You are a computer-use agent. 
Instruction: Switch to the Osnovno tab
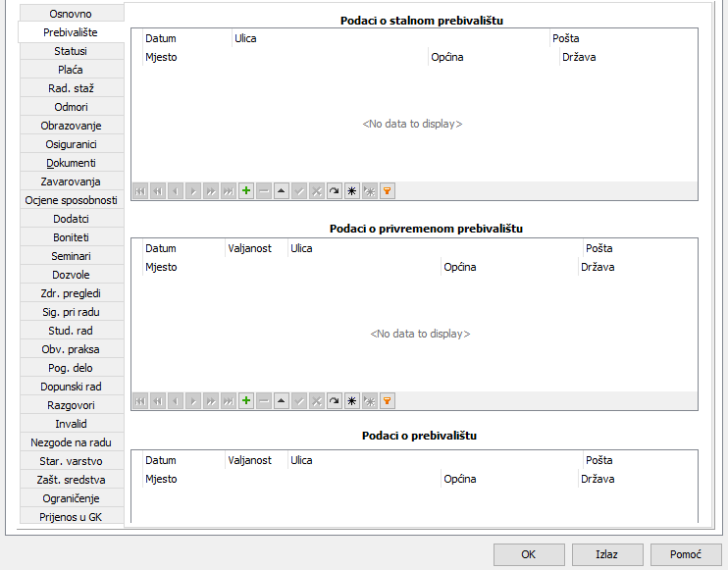pyautogui.click(x=71, y=14)
